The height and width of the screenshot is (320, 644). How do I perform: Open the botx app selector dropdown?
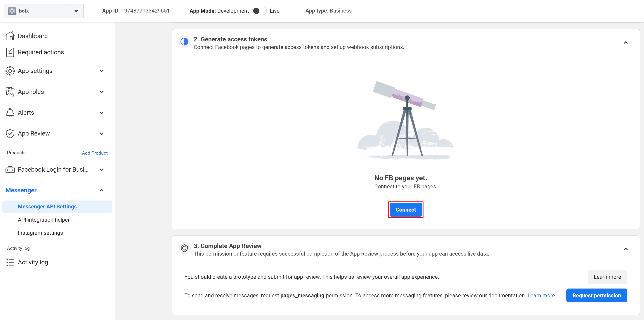coord(44,11)
